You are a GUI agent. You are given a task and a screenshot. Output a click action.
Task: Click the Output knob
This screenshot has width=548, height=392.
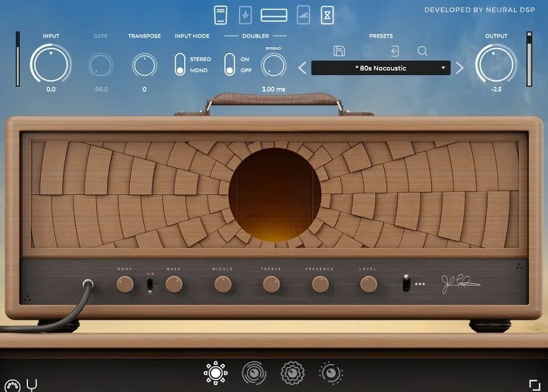[496, 64]
